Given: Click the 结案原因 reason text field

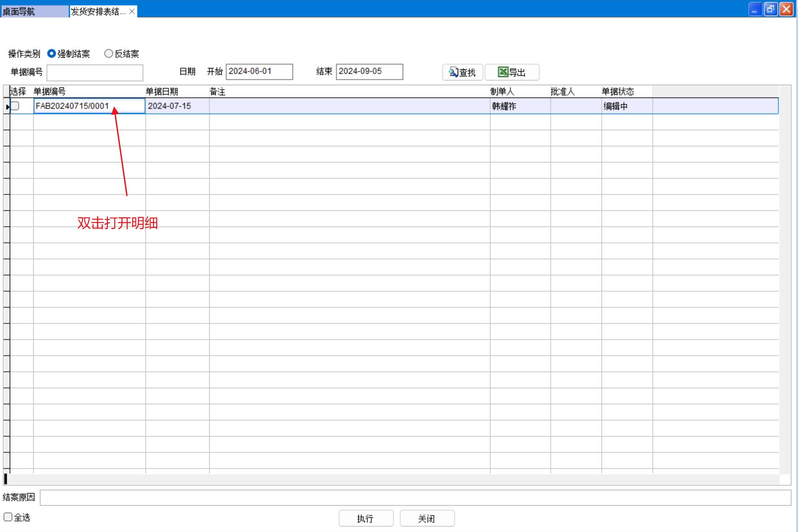Looking at the screenshot, I should [415, 498].
